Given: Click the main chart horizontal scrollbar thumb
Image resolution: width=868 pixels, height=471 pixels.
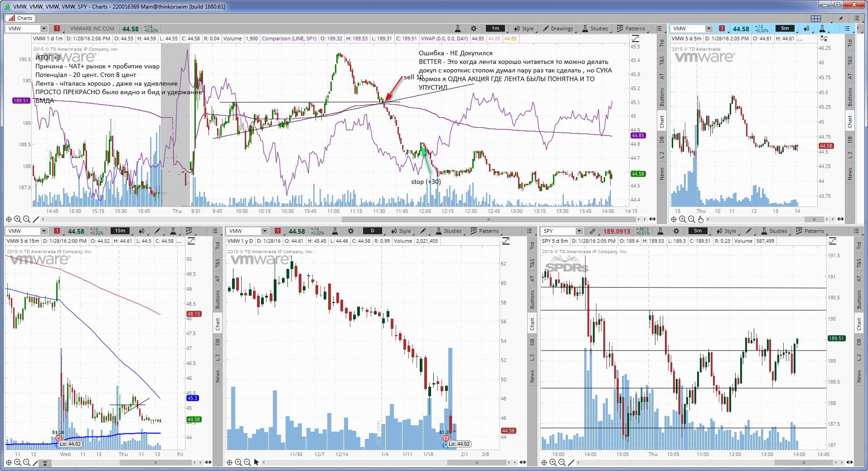Looking at the screenshot, I should coord(489,219).
